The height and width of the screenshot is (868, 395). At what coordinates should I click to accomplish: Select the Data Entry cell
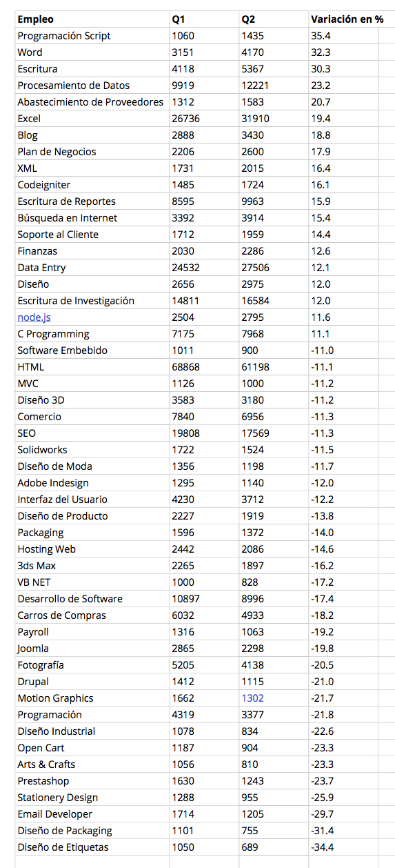(92, 268)
